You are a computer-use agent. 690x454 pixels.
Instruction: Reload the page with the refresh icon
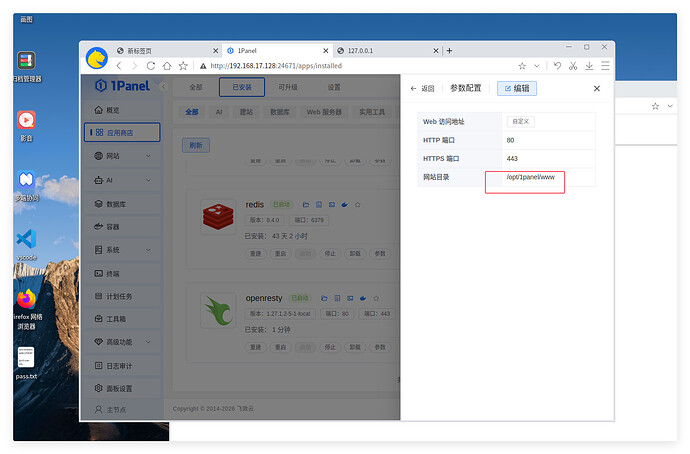[151, 66]
